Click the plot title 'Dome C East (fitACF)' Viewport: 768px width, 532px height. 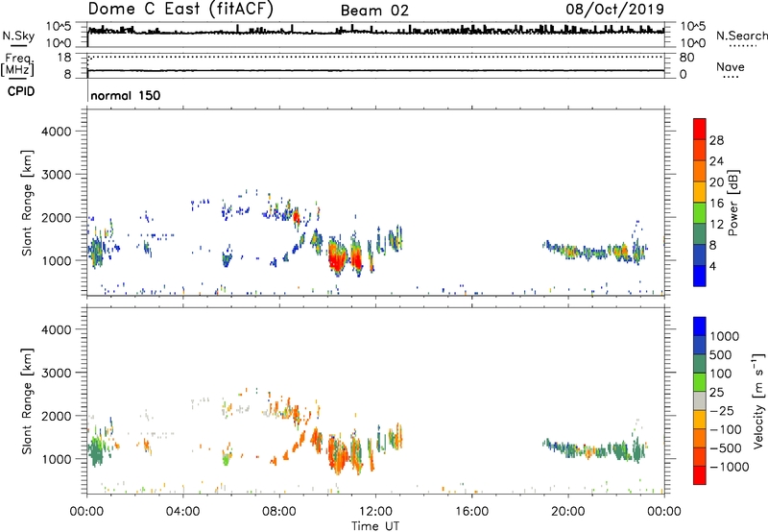click(180, 9)
